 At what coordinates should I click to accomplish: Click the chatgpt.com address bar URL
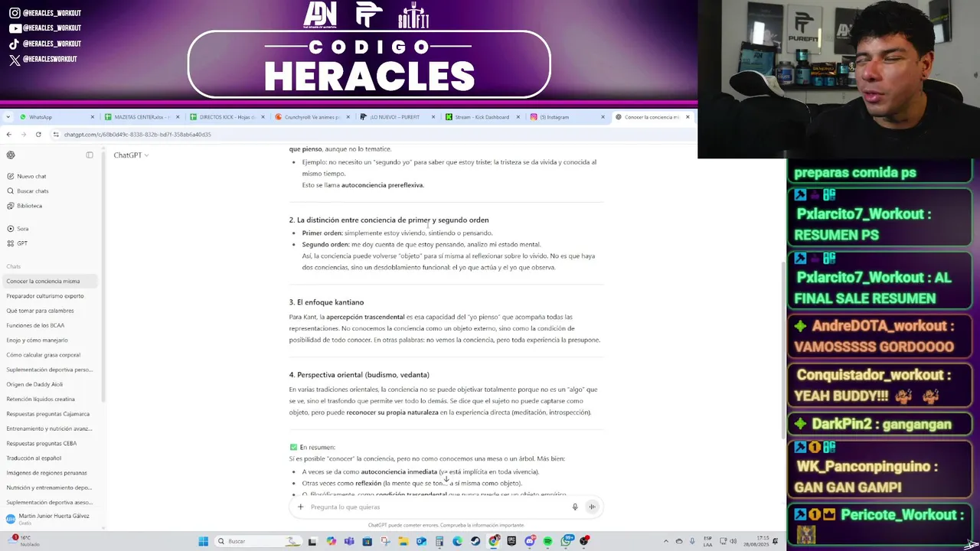point(137,134)
